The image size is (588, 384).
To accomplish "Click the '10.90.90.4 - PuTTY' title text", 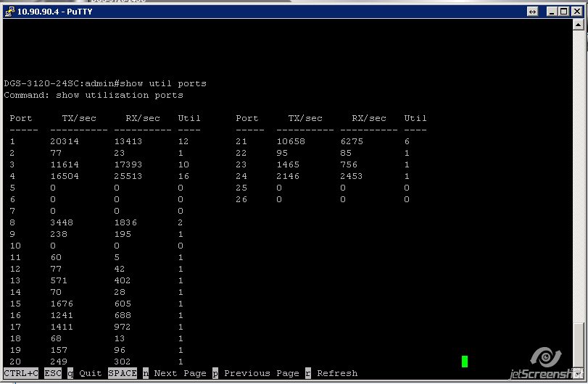I will click(x=55, y=12).
